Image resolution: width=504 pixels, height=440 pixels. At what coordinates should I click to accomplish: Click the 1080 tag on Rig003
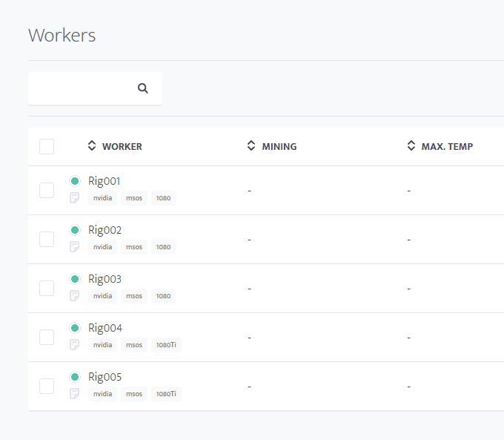163,296
